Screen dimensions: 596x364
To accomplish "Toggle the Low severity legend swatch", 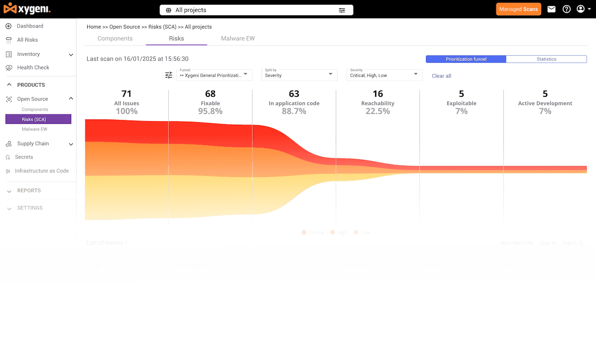I will pyautogui.click(x=356, y=232).
